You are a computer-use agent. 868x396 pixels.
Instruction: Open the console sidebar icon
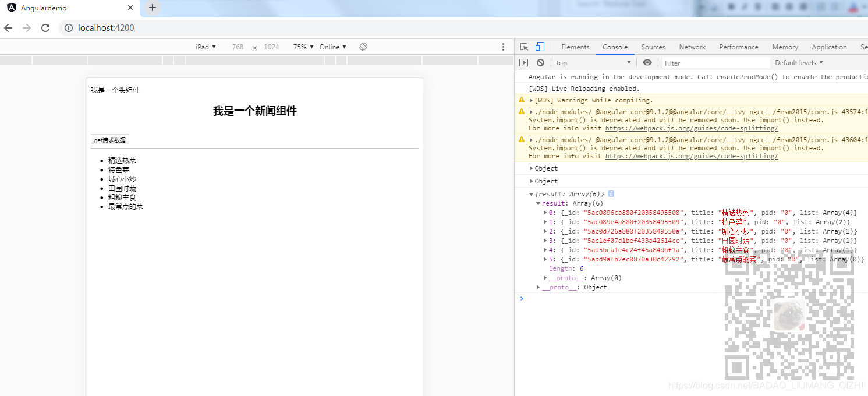pos(523,62)
